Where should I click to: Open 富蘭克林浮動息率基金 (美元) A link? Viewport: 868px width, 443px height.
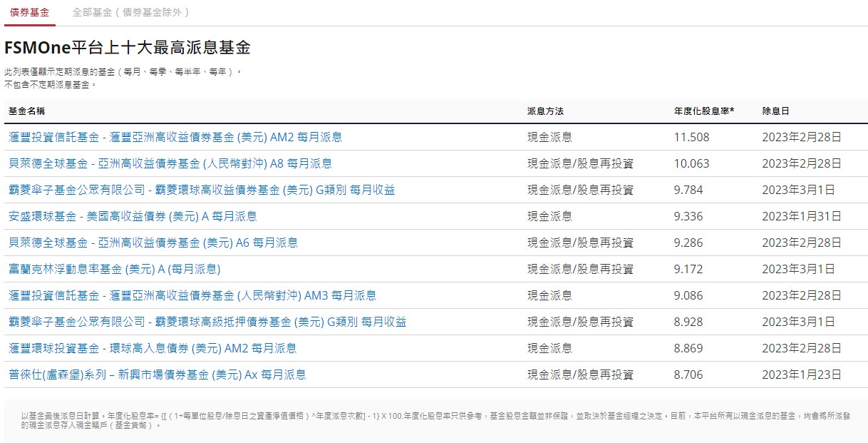tap(114, 269)
